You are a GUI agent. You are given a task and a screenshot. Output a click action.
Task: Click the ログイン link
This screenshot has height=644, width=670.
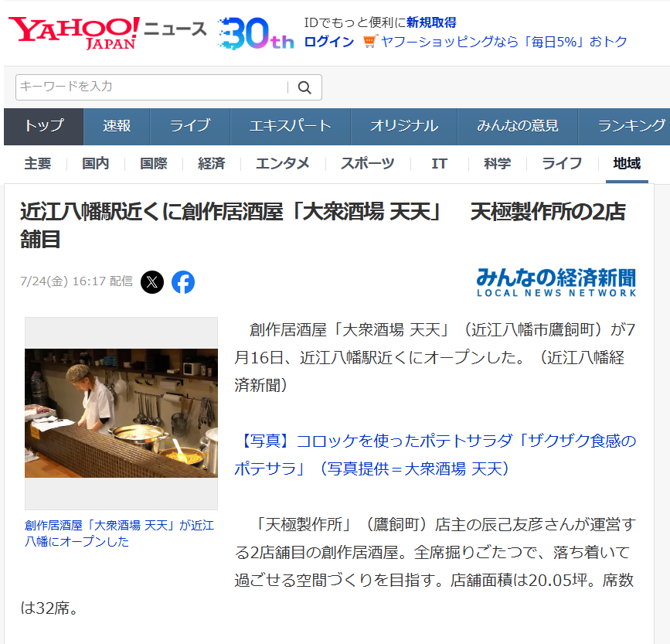click(x=329, y=42)
